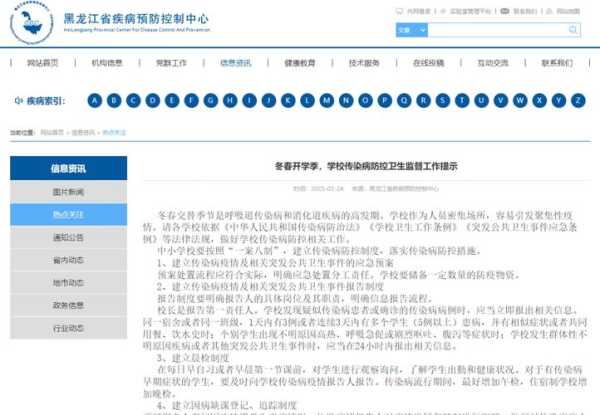This screenshot has height=415, width=600.
Task: Open disease index letter K
Action: click(288, 101)
